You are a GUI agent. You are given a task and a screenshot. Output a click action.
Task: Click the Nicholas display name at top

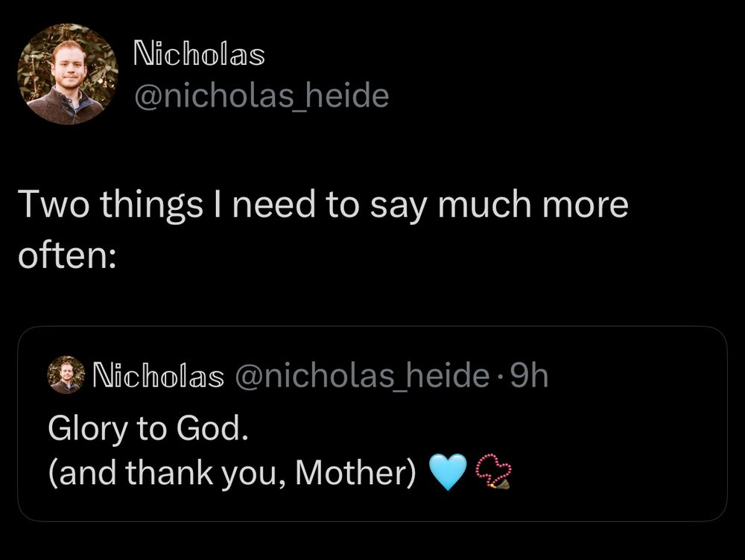199,54
